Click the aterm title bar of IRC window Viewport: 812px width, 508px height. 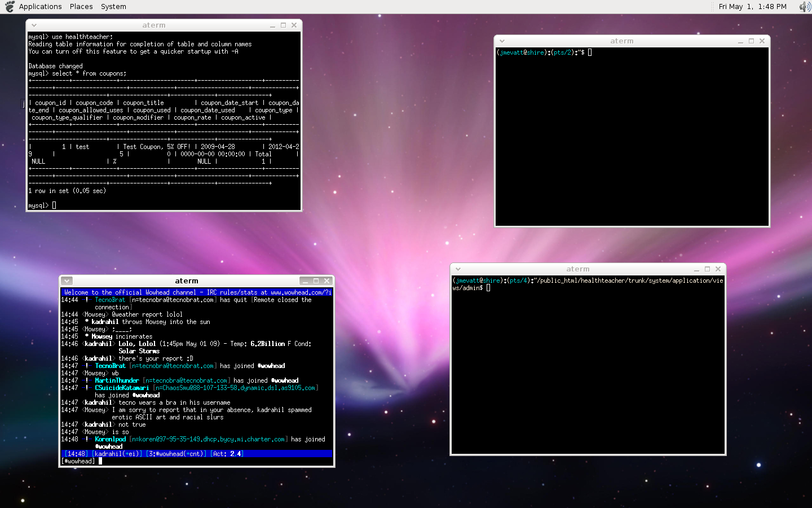(186, 281)
